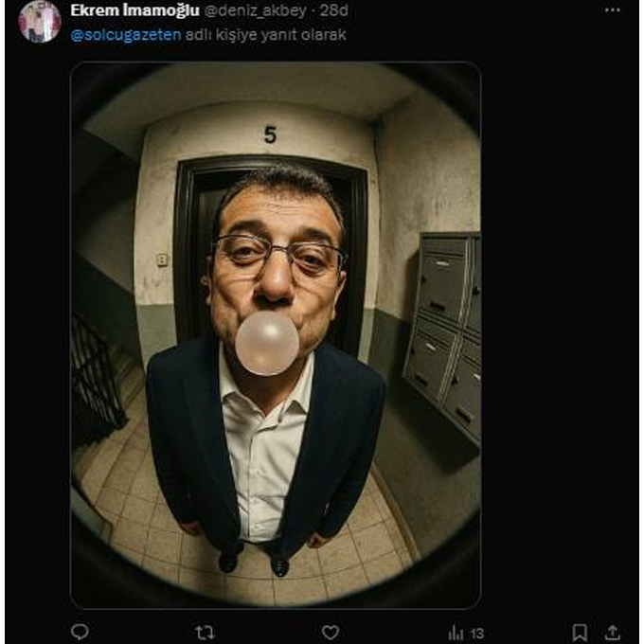Open the view analytics bar chart icon
This screenshot has height=644, width=644.
coord(456,632)
